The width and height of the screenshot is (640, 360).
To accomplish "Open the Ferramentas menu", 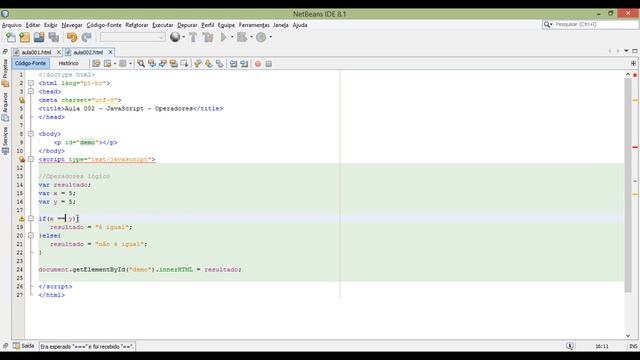I will 254,25.
